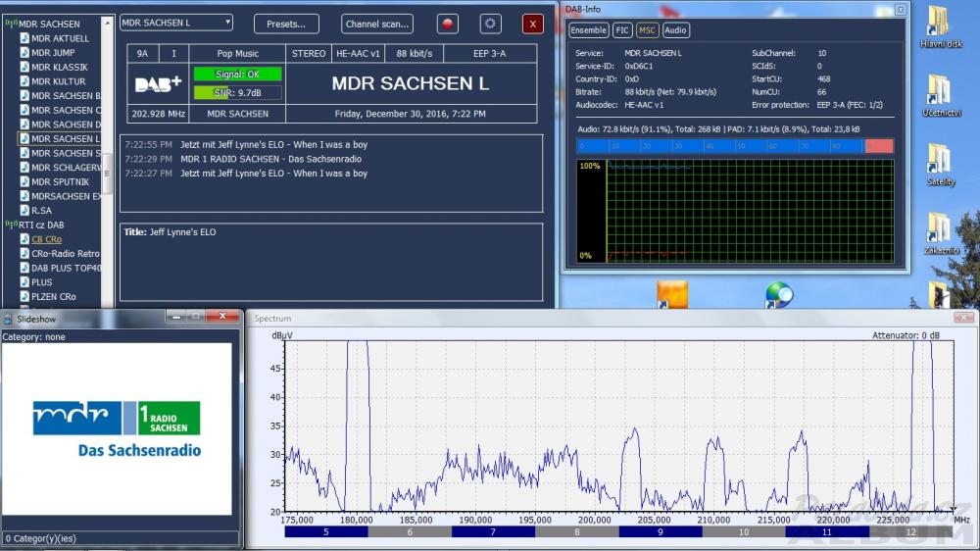Open the Účetnictví desktop folder

click(941, 96)
